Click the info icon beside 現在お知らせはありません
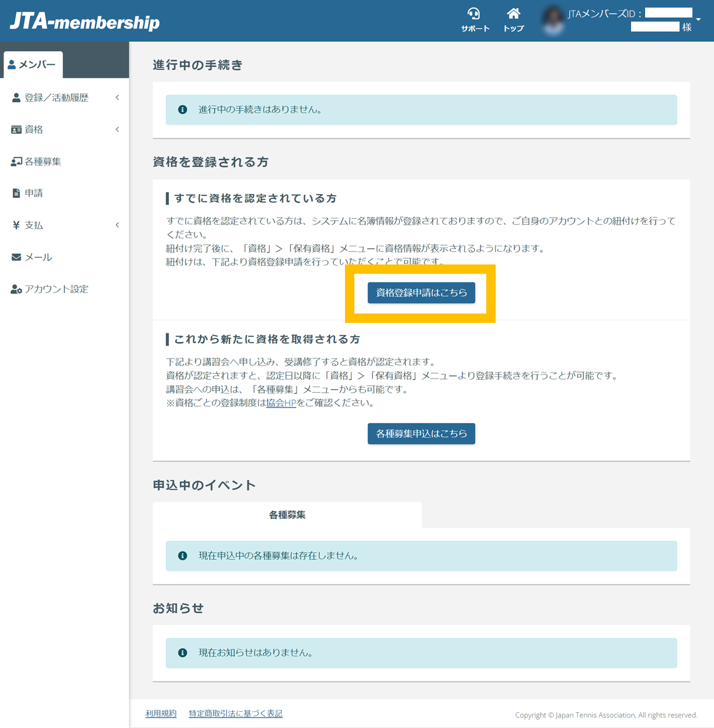Viewport: 714px width, 728px height. click(x=183, y=653)
